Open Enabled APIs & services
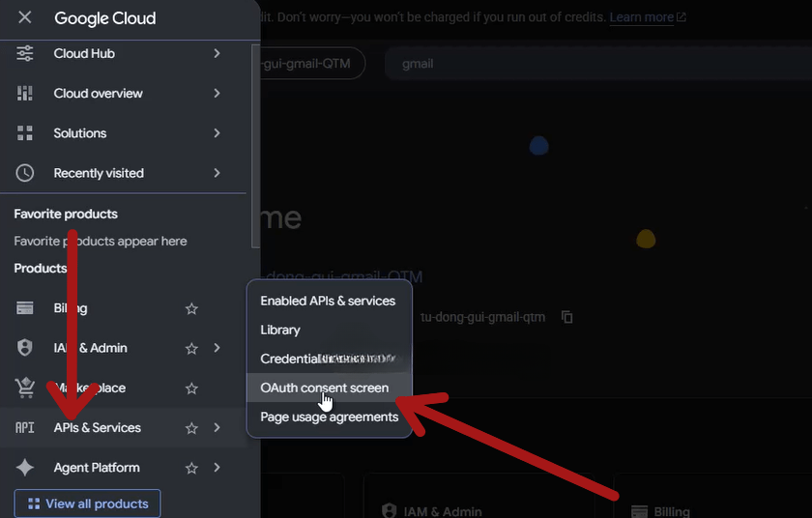Viewport: 812px width, 518px height. click(x=329, y=301)
